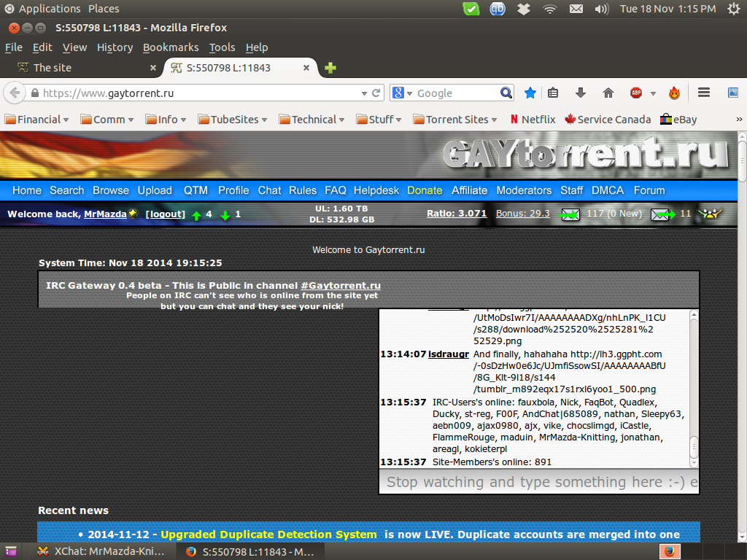
Task: Click the inbox envelope icon beside 117
Action: (569, 214)
